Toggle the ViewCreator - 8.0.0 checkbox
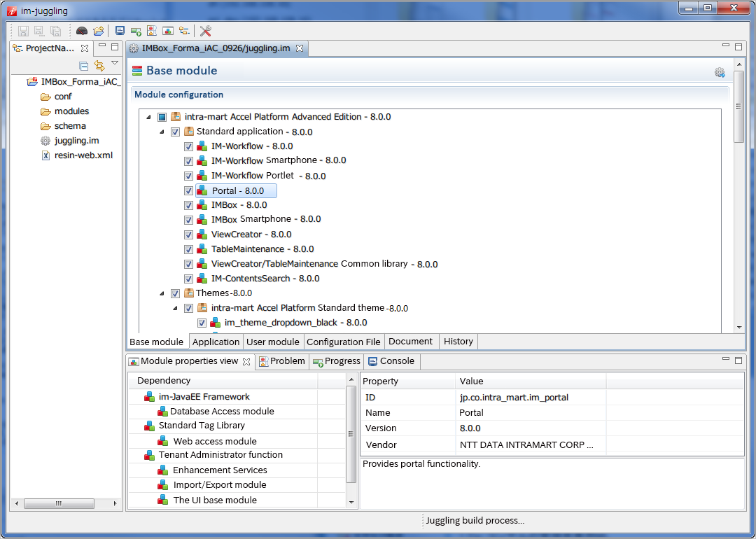 [x=188, y=234]
